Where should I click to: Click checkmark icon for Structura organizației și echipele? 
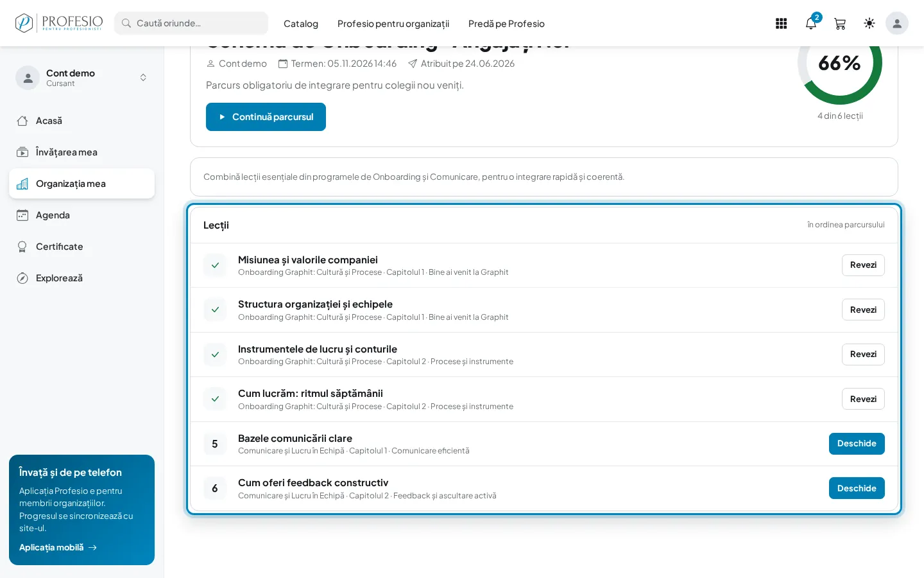coord(215,310)
